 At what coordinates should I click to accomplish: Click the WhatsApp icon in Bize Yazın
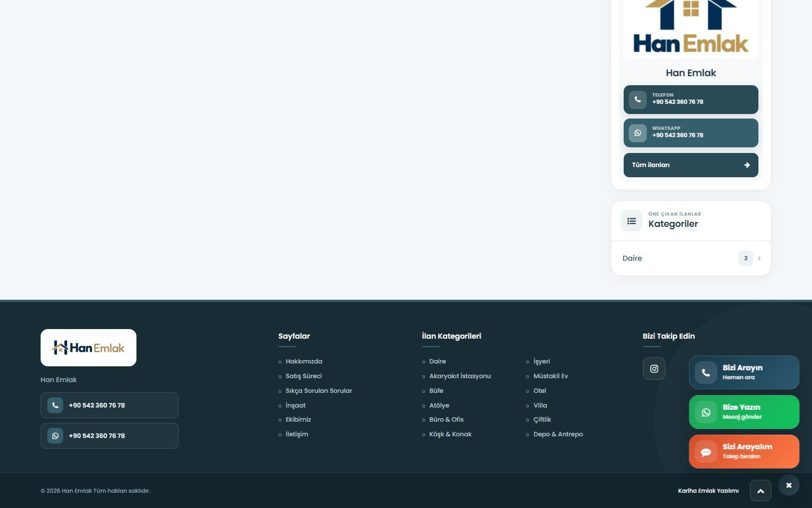(x=706, y=412)
